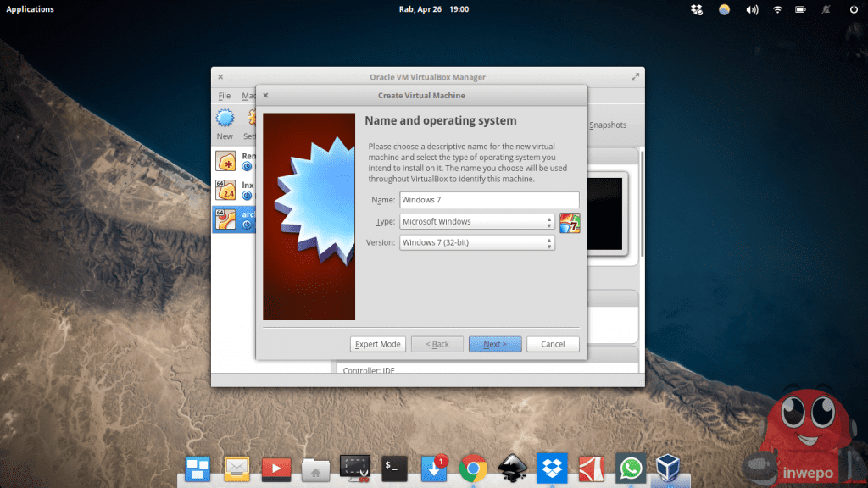
Task: Open WhatsApp from the dock
Action: click(x=630, y=468)
